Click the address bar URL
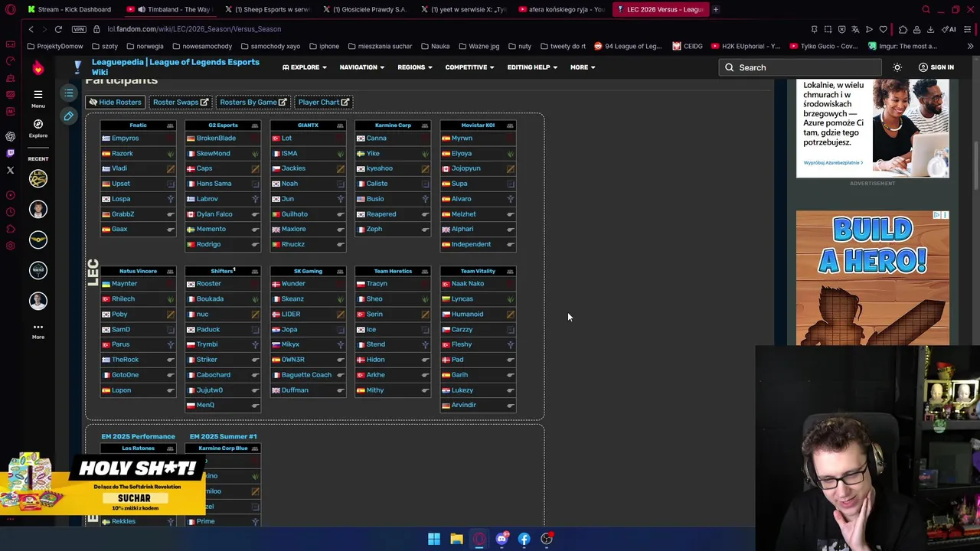 pos(194,29)
